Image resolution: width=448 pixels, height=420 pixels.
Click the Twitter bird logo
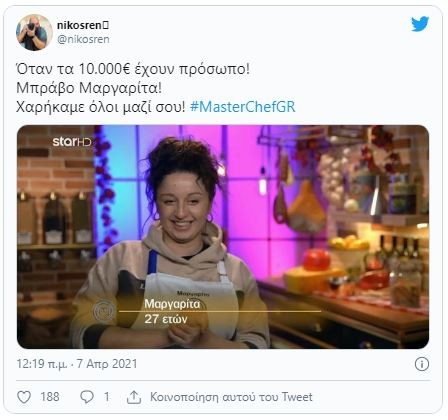pyautogui.click(x=420, y=24)
